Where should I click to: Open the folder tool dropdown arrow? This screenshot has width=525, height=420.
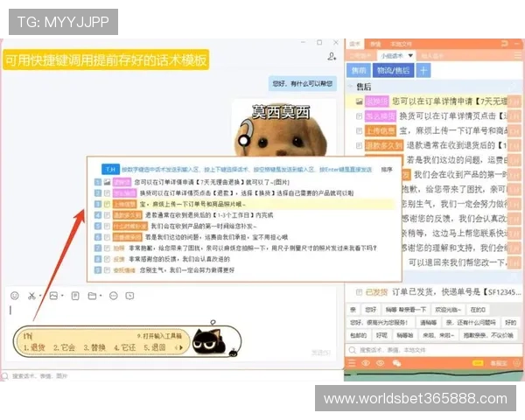[101, 296]
